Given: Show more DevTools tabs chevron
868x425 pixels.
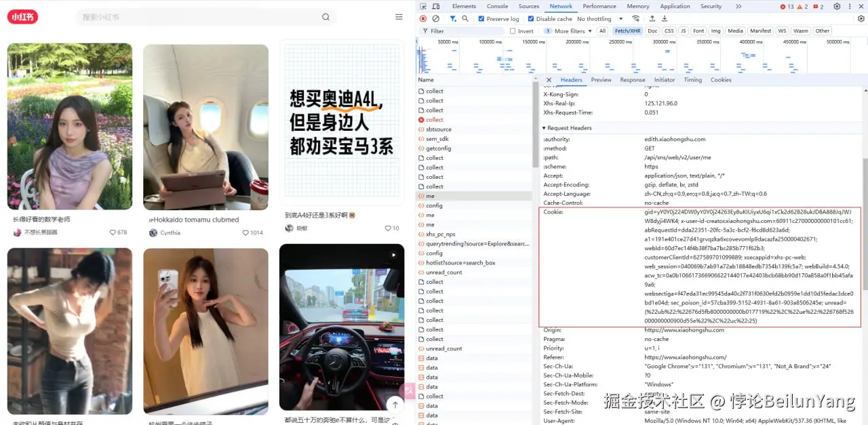Looking at the screenshot, I should tap(738, 6).
